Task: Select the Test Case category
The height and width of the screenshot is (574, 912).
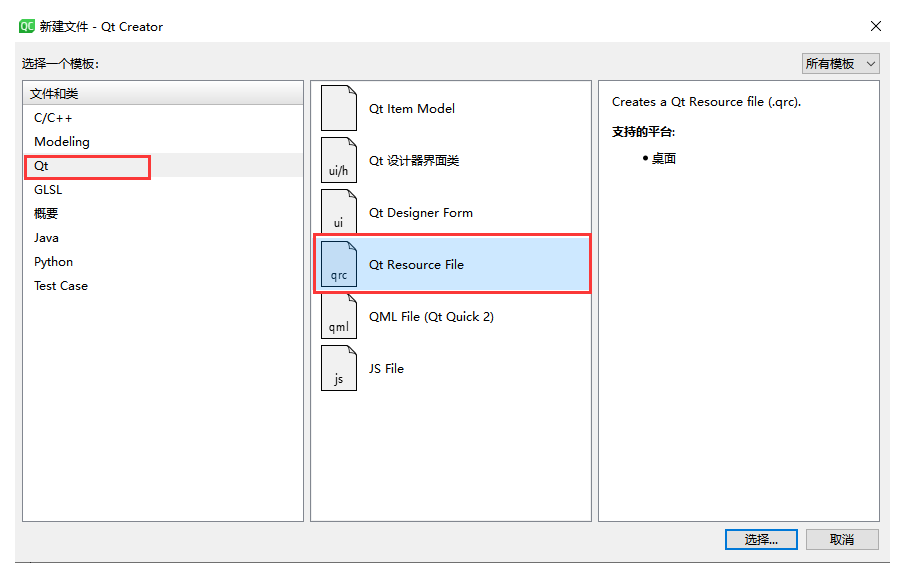Action: coord(163,286)
